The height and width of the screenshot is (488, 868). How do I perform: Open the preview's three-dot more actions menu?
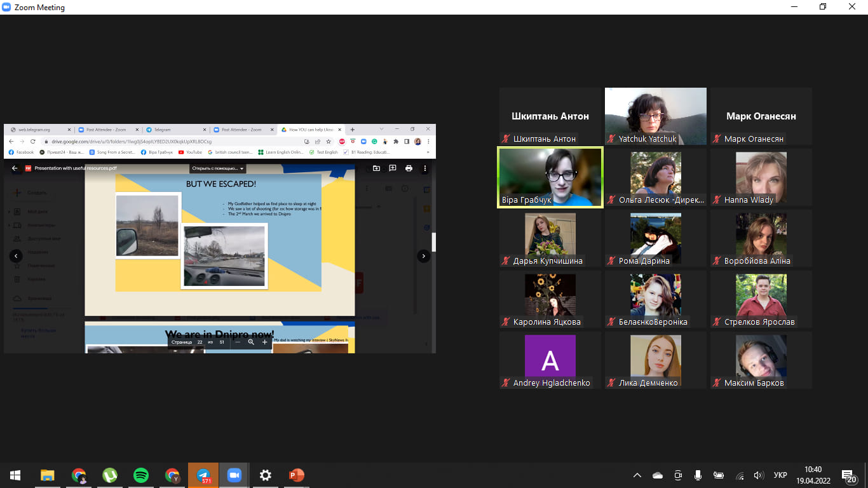click(x=425, y=168)
